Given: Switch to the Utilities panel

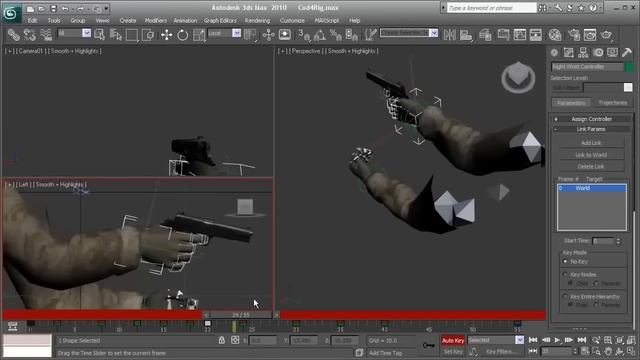Looking at the screenshot, I should (x=627, y=52).
